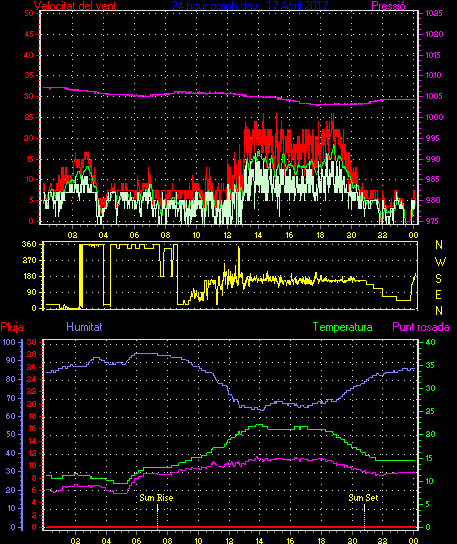Click the red 26 on rain axis
457x544 pixels.
(x=32, y=367)
